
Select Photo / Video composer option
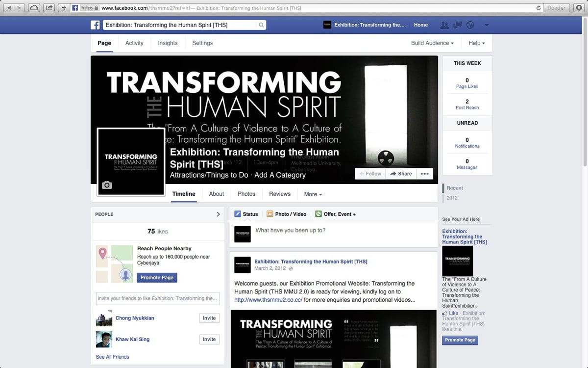pos(287,214)
